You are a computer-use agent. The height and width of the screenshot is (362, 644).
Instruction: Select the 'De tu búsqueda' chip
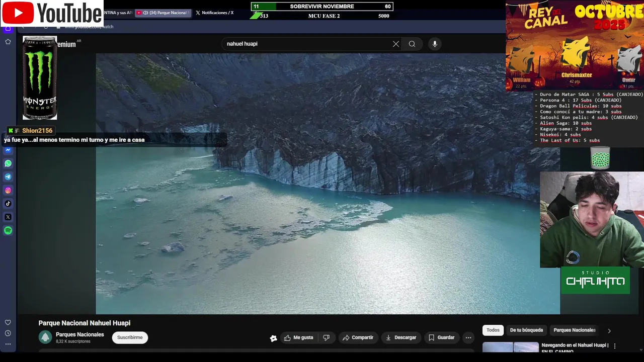point(526,330)
